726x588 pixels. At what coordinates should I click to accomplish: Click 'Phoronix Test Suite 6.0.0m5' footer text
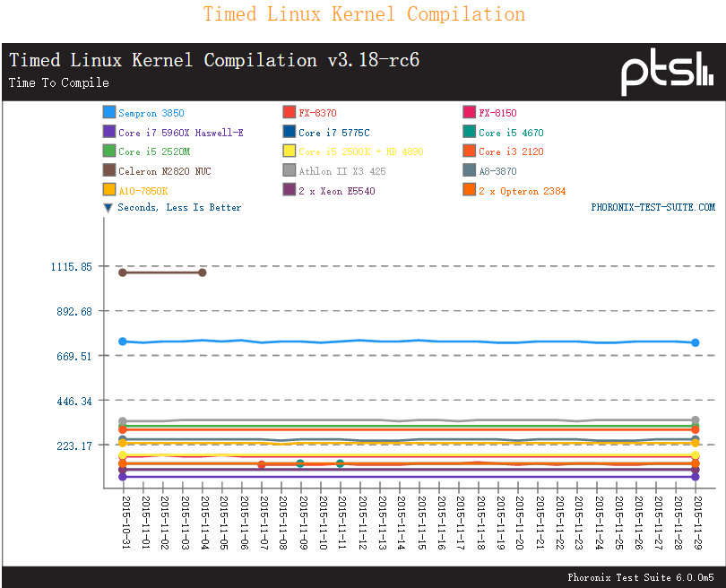pos(640,578)
